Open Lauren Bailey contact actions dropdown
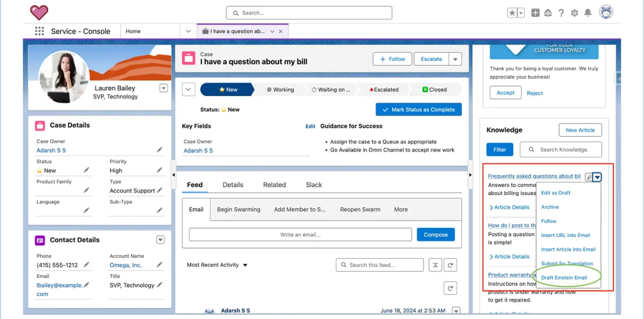Screen dimensions: 644x319 [x=164, y=88]
